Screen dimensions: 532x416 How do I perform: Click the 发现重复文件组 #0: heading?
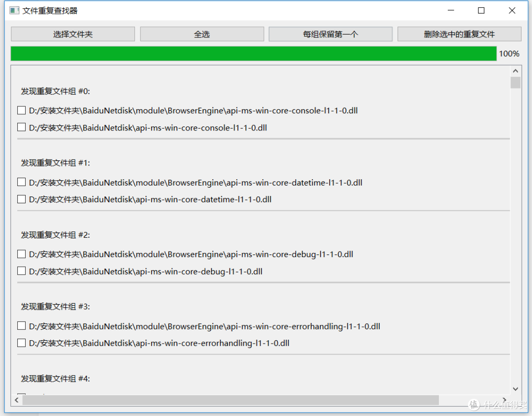tap(55, 91)
